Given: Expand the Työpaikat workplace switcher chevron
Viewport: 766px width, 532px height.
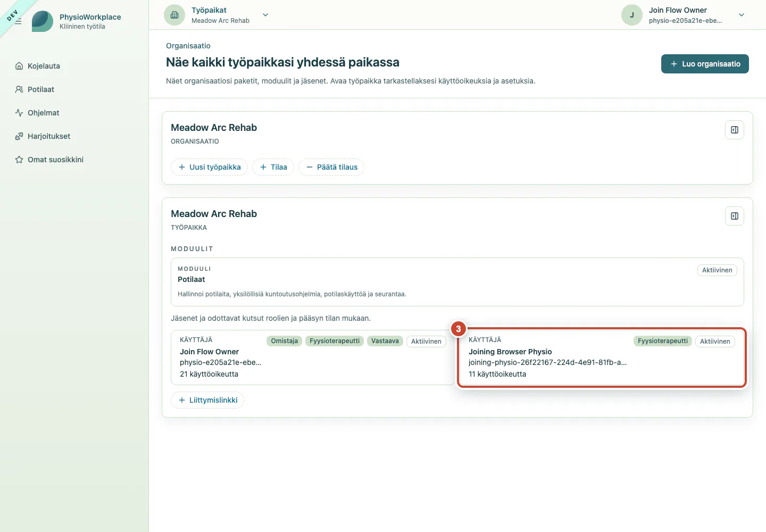Looking at the screenshot, I should tap(265, 15).
